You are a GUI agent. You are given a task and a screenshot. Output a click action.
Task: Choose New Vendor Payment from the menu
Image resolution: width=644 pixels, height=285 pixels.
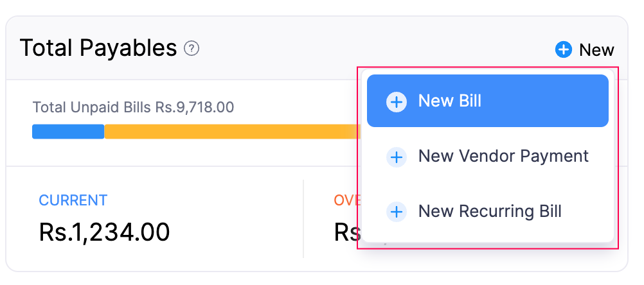click(503, 156)
